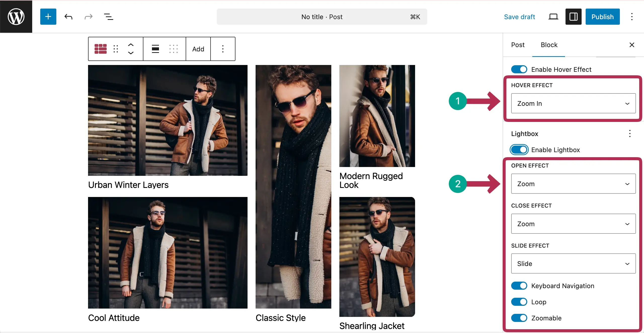Click the WordPress logo icon
Image resolution: width=644 pixels, height=333 pixels.
coord(16,17)
